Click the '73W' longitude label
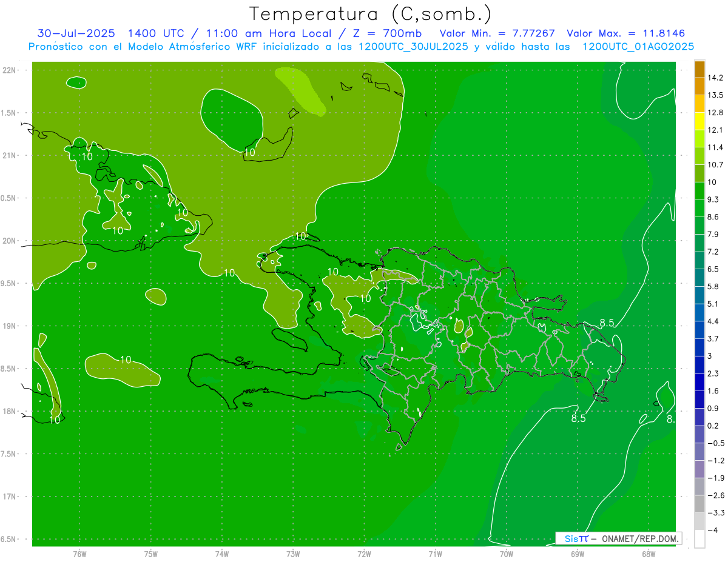Screen dimensions: 728x562 pyautogui.click(x=293, y=554)
